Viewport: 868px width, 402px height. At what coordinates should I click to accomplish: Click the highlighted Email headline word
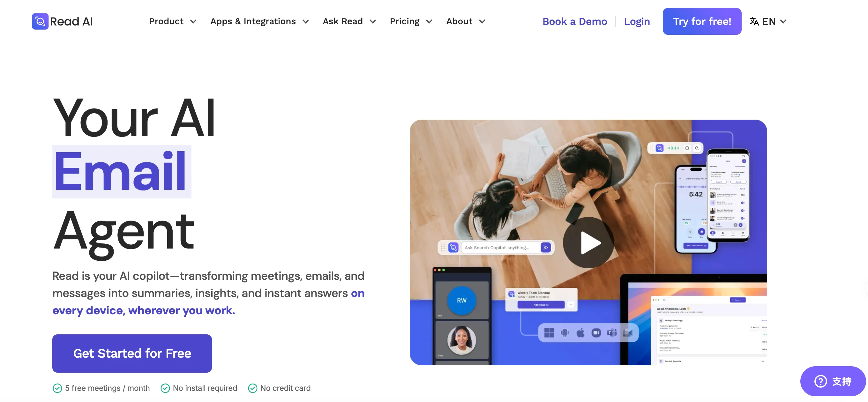tap(122, 171)
